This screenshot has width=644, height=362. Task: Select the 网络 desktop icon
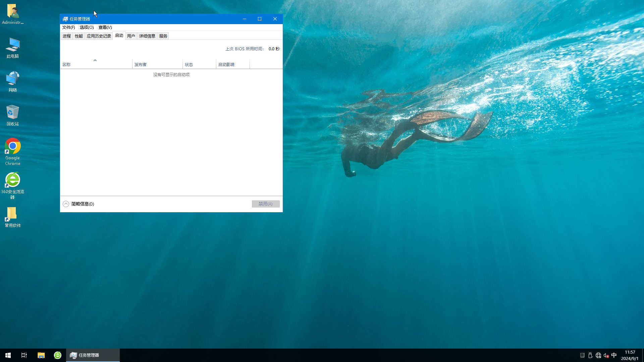click(x=13, y=82)
